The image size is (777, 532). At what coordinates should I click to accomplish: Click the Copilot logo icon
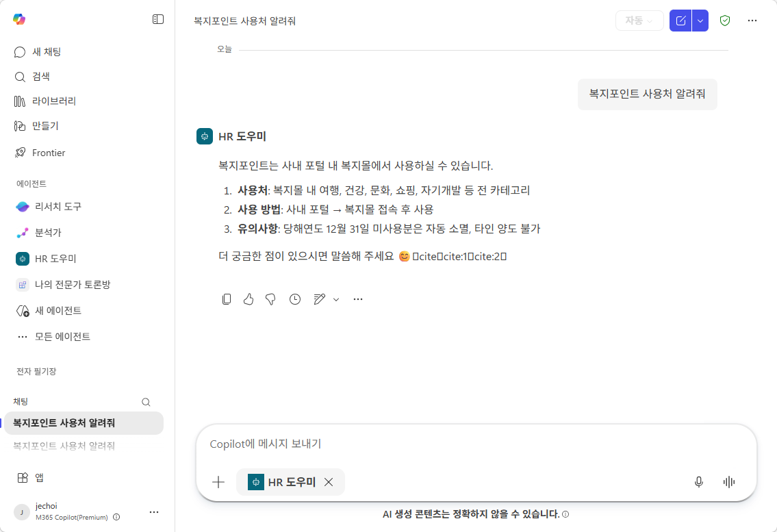pos(19,19)
